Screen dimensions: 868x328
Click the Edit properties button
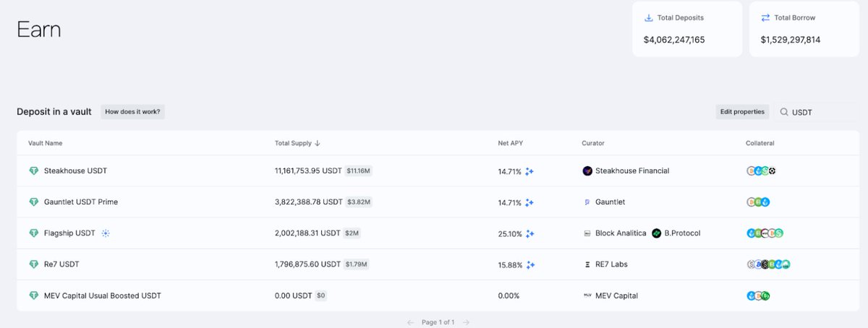pyautogui.click(x=741, y=112)
